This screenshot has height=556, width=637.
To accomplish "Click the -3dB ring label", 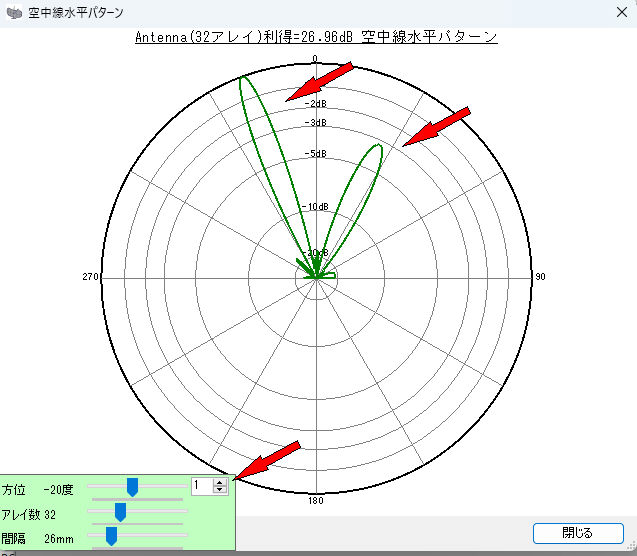I will (316, 122).
